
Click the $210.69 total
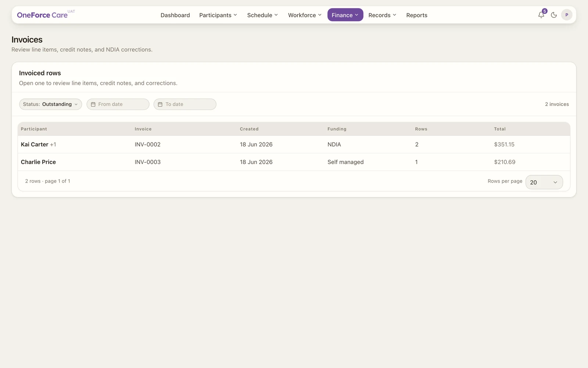pos(505,162)
